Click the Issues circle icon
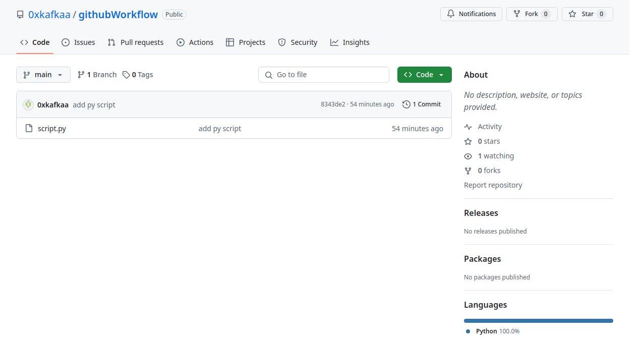644x344 pixels. click(x=66, y=42)
